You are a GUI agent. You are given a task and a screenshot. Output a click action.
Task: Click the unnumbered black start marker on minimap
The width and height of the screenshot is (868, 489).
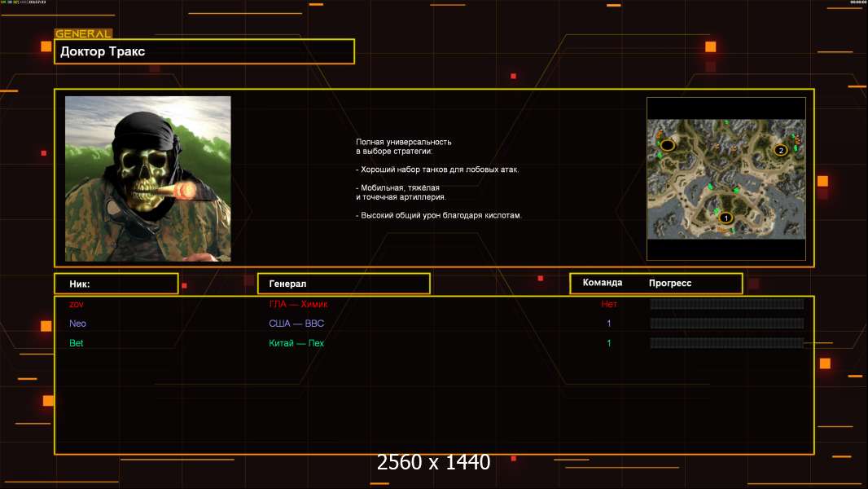[667, 145]
